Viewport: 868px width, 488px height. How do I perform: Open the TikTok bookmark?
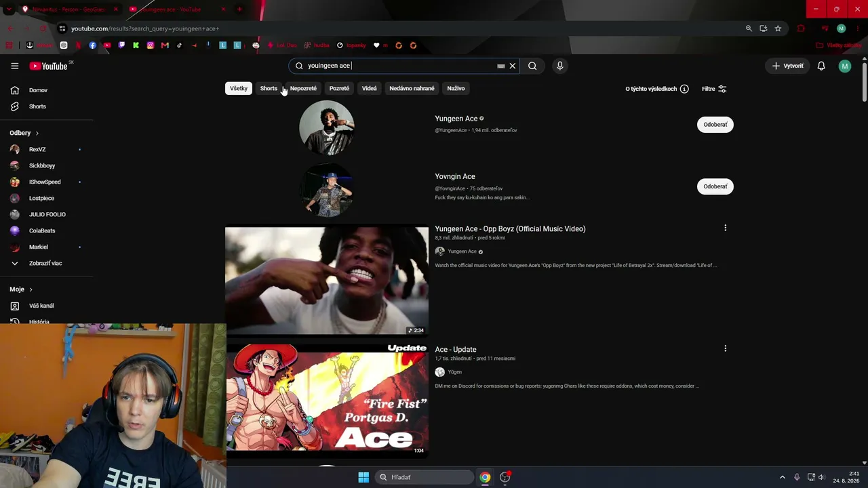point(180,45)
